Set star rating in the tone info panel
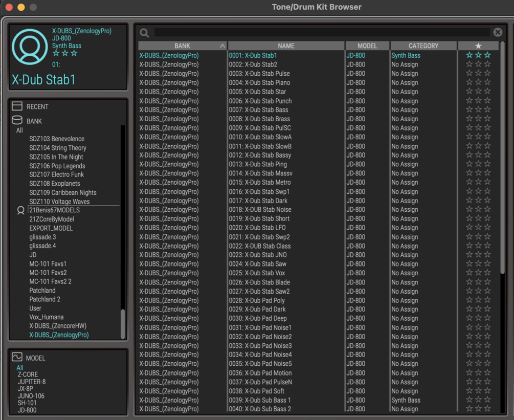 click(x=65, y=53)
